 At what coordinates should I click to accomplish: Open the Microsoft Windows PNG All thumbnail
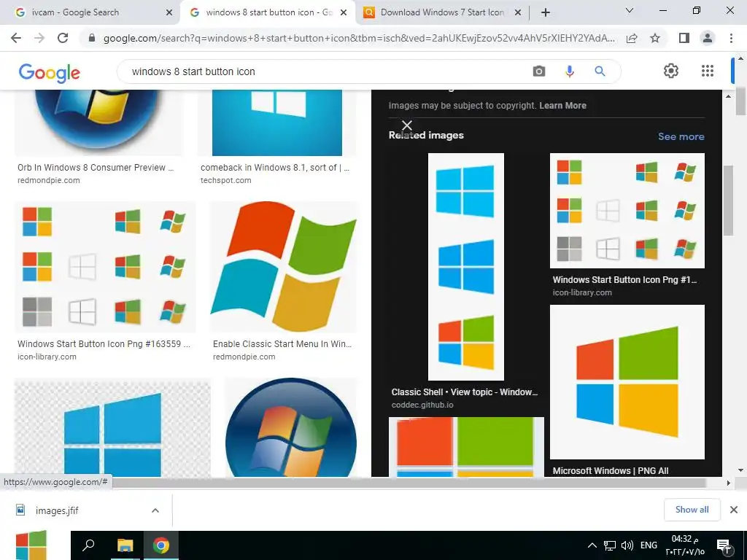(627, 382)
